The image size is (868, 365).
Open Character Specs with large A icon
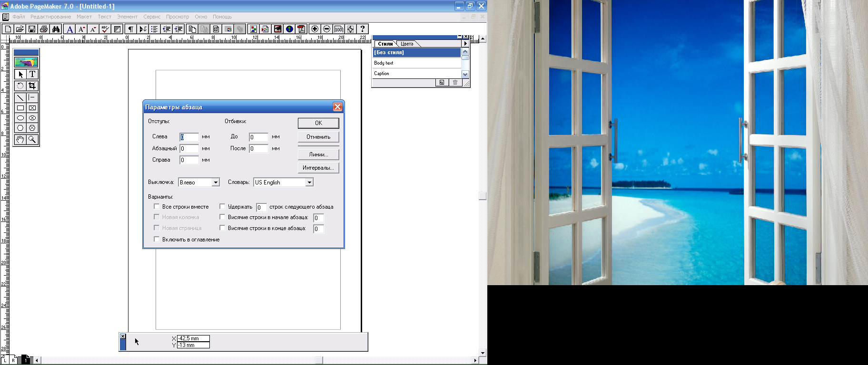tap(70, 29)
